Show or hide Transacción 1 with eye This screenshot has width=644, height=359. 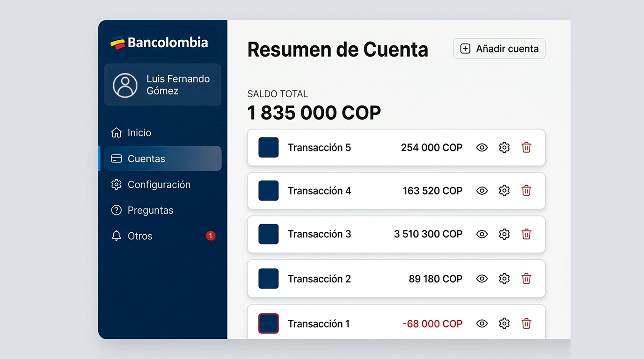[x=482, y=323]
